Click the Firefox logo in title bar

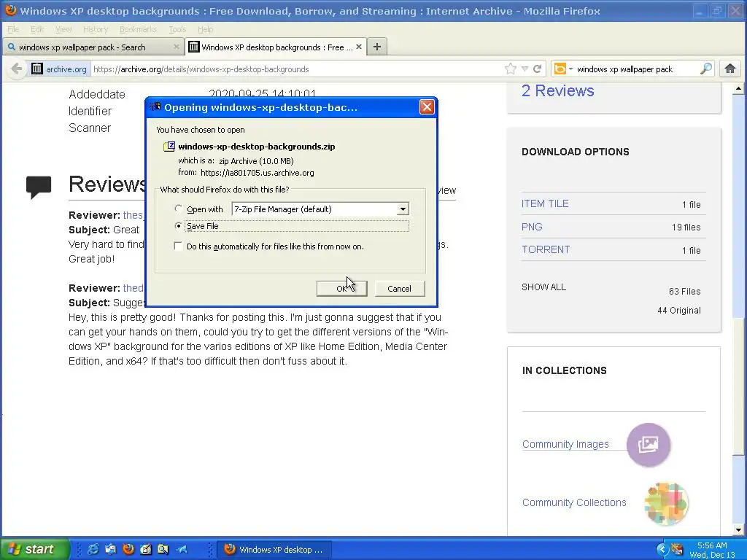click(x=10, y=10)
